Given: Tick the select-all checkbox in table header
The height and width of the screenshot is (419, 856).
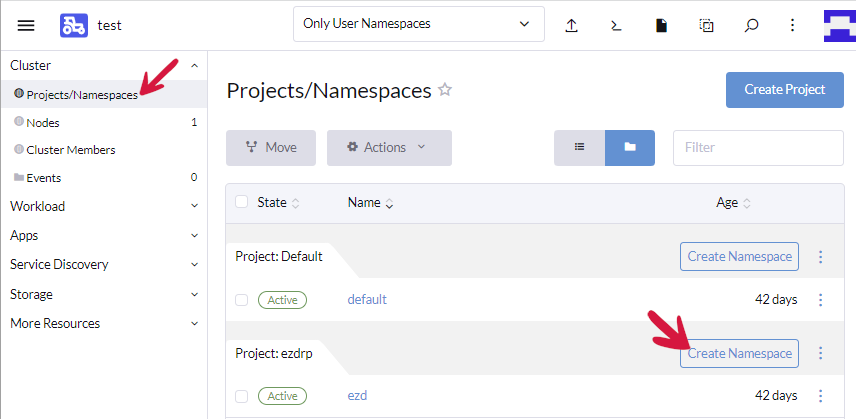Looking at the screenshot, I should click(241, 202).
